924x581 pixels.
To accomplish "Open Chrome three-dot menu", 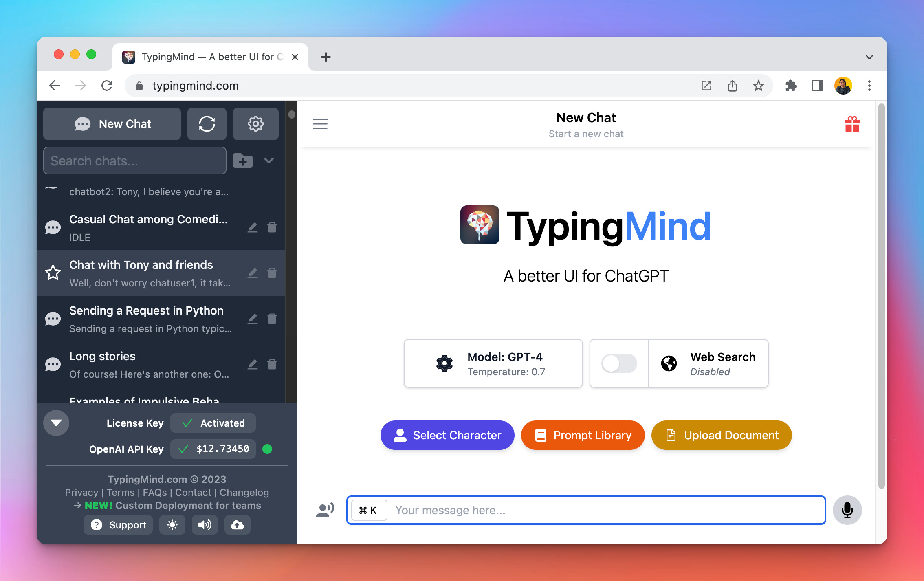I will (x=869, y=86).
